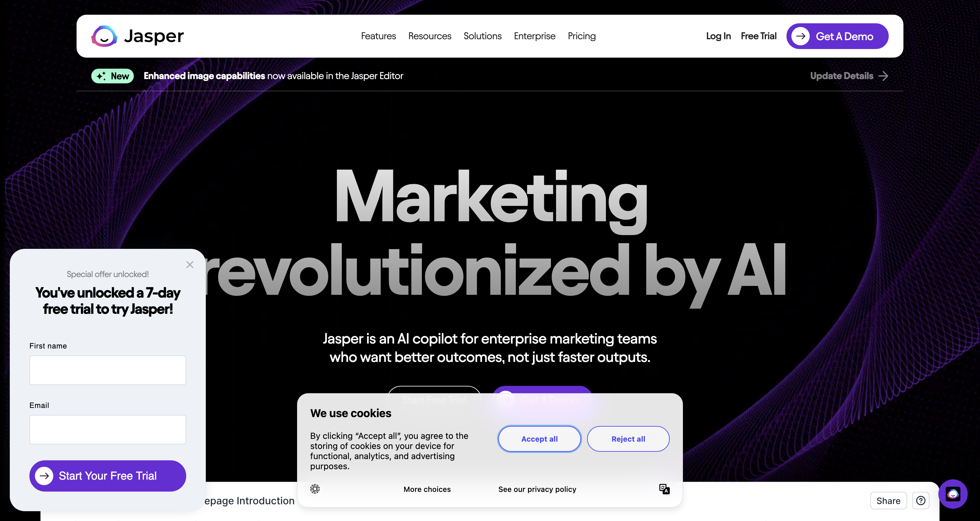Screen dimensions: 980x521
Task: Click the Jasper logo icon
Action: 104,36
